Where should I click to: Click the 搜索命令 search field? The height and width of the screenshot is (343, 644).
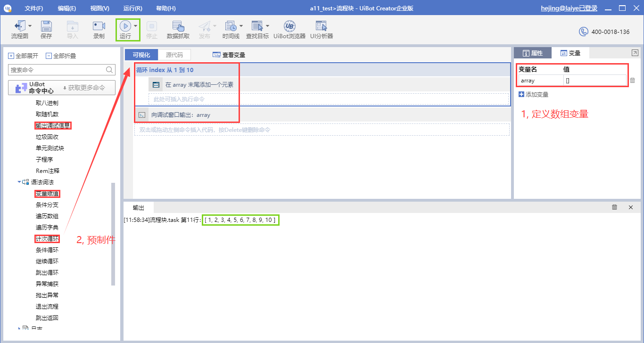point(57,70)
